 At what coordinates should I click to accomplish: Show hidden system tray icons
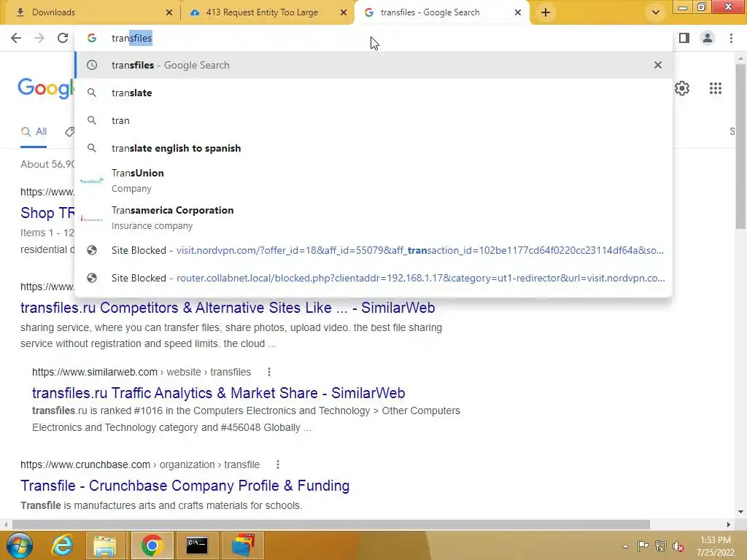pos(625,547)
